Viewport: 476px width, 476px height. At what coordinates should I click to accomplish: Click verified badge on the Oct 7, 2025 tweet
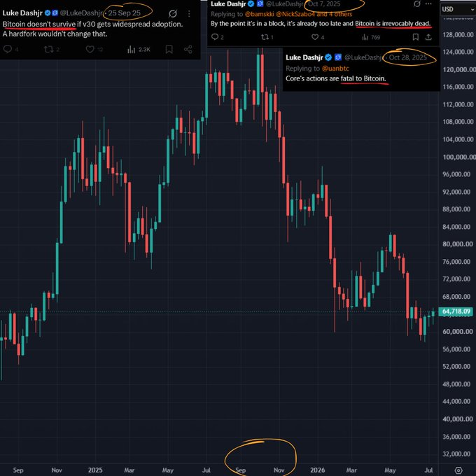(251, 4)
